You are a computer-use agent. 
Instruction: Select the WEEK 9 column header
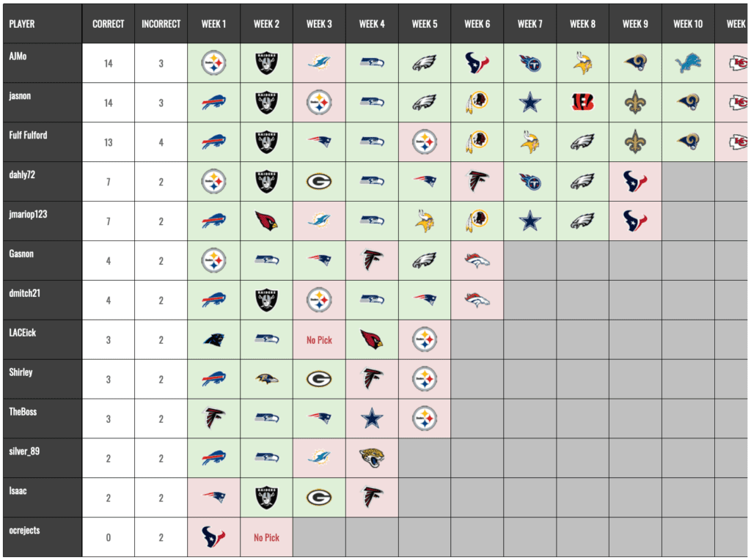tap(635, 23)
